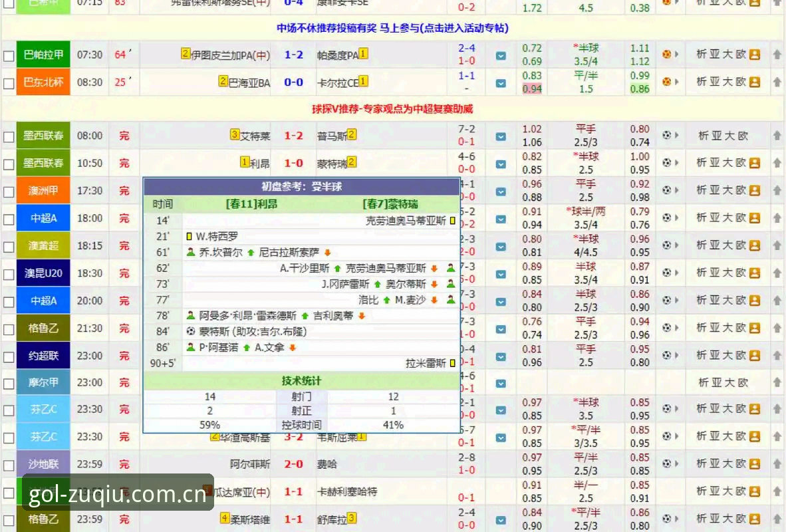Open orange profile icon in 墨西联春 10:50 row
786x532 pixels.
point(755,163)
